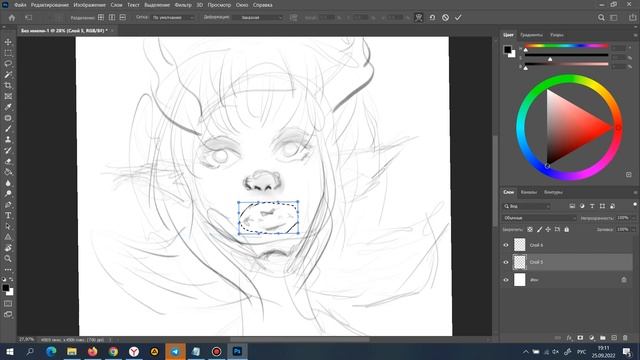Viewport: 640px width, 360px height.
Task: Open the search magnifier at top right
Action: tap(601, 18)
